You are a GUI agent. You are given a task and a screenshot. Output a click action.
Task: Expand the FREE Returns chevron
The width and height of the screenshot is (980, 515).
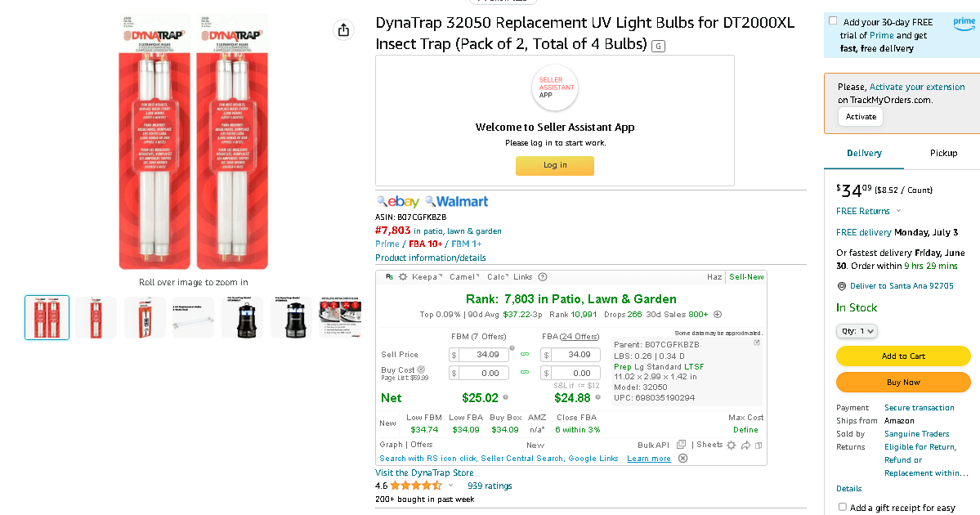pyautogui.click(x=899, y=211)
